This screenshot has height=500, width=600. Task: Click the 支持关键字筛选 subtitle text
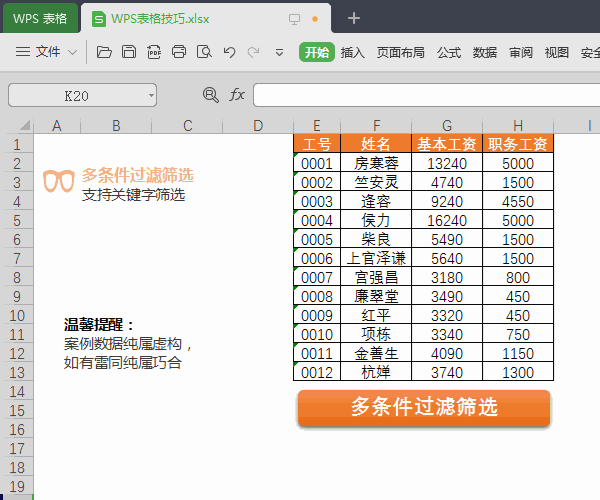pyautogui.click(x=133, y=195)
